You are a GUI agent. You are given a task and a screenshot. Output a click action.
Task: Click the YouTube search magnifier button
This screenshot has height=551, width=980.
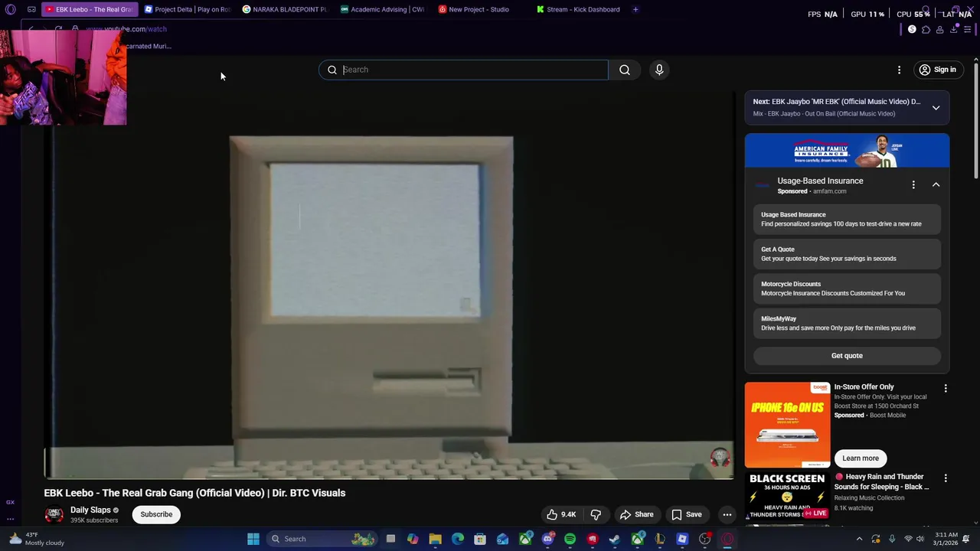pos(625,70)
